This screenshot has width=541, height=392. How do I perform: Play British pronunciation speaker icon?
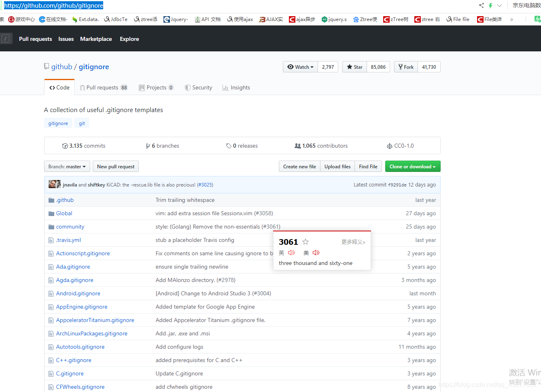click(x=291, y=252)
